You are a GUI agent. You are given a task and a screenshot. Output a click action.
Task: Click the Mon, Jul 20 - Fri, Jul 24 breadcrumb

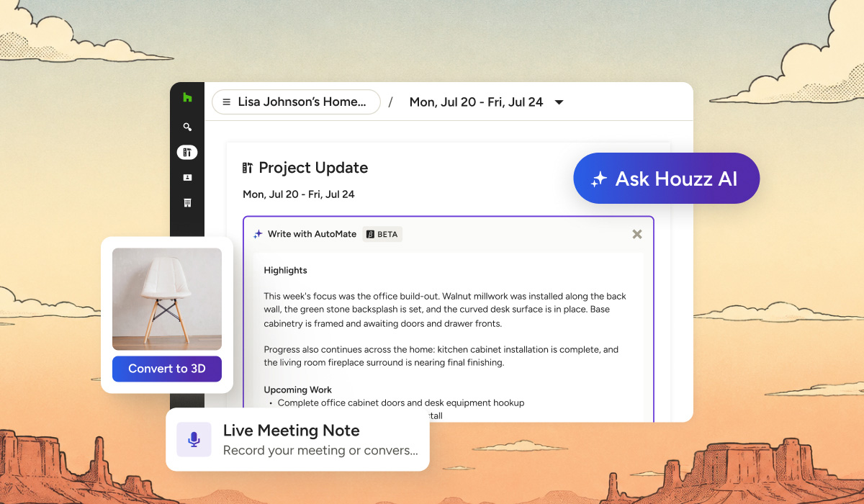click(x=476, y=102)
